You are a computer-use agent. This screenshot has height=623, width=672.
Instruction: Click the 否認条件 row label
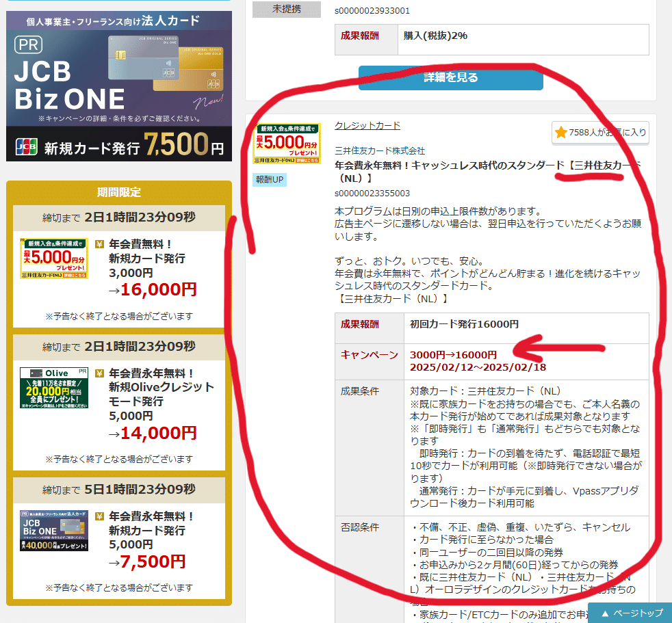[359, 527]
